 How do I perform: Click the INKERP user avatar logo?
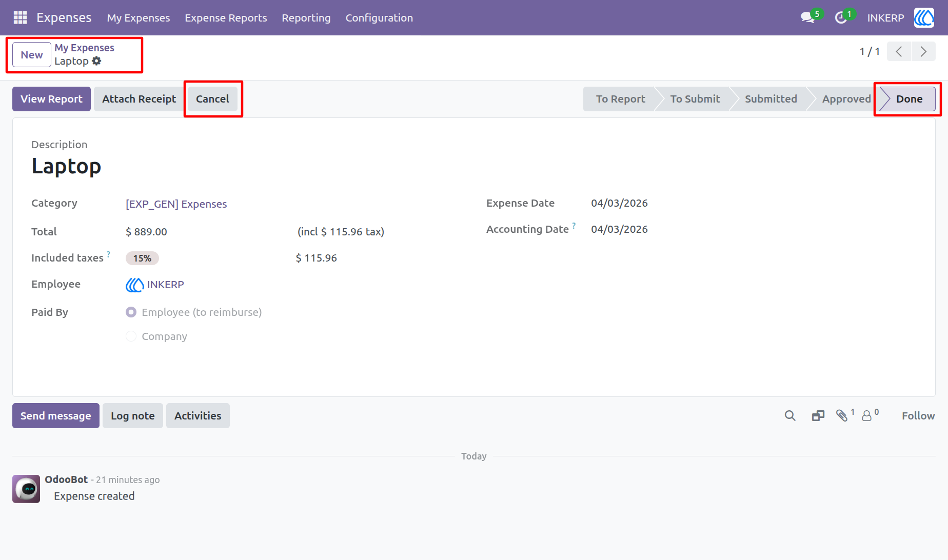click(x=924, y=17)
